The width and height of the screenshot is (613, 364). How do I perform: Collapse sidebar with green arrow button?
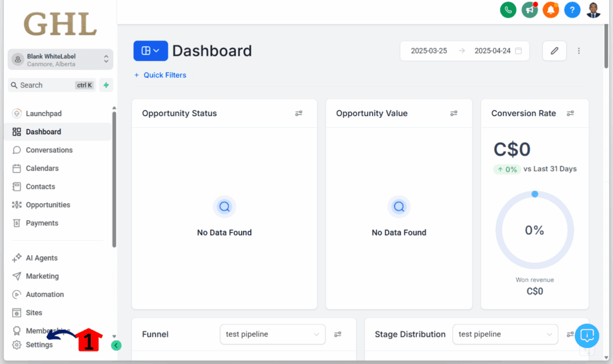pyautogui.click(x=116, y=345)
